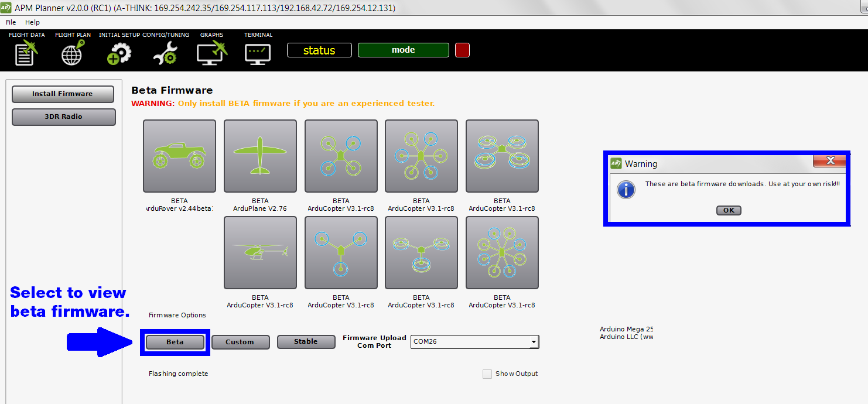Screen dimensions: 868x404
Task: Click the red status indicator square
Action: coord(462,50)
